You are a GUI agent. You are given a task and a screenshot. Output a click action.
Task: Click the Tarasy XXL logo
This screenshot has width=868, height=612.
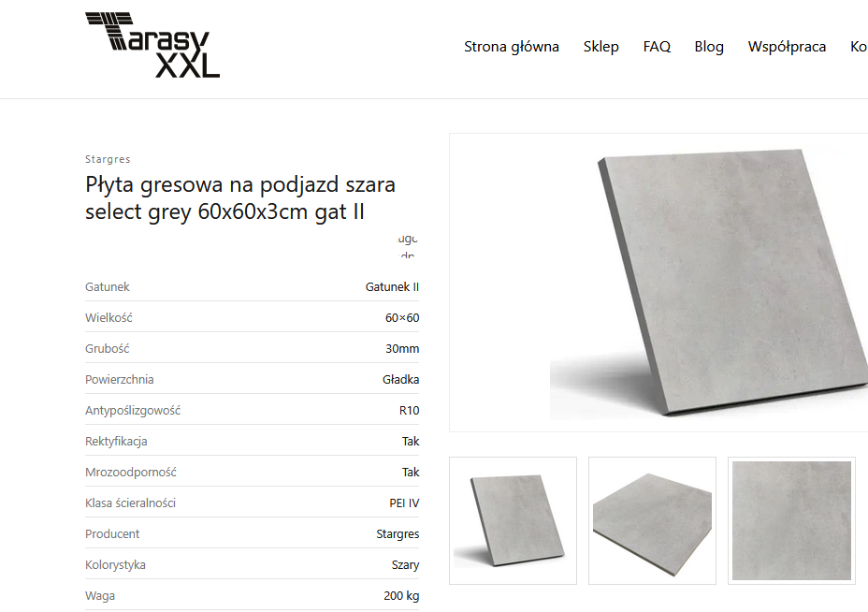click(x=152, y=45)
